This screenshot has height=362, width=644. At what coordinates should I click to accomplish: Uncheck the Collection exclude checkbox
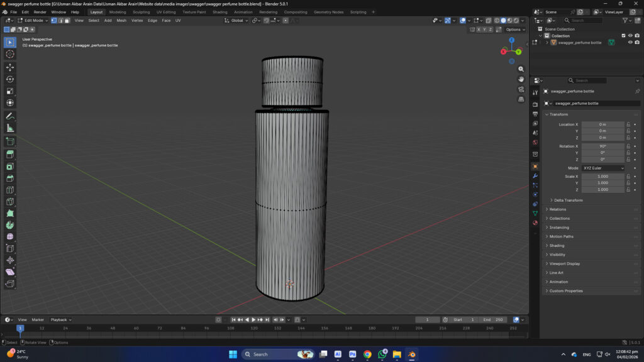pyautogui.click(x=623, y=36)
